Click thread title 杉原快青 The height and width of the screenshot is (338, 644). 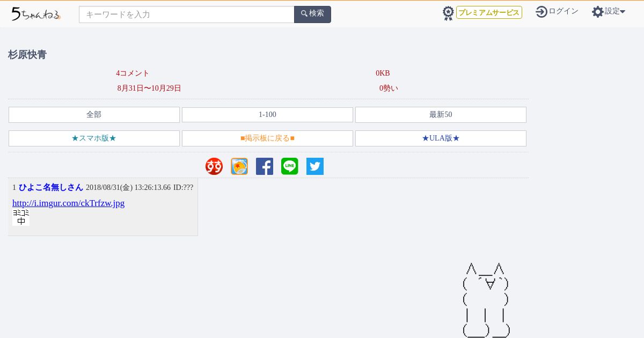click(x=27, y=55)
